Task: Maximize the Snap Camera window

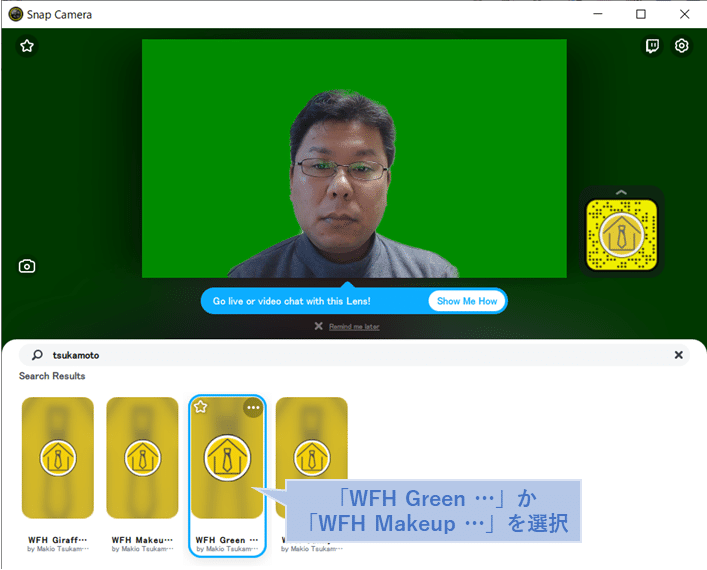Action: [x=641, y=14]
